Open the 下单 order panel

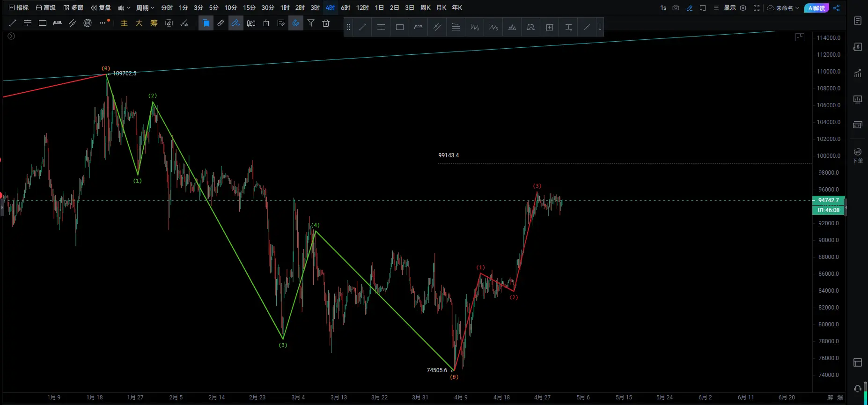[858, 155]
